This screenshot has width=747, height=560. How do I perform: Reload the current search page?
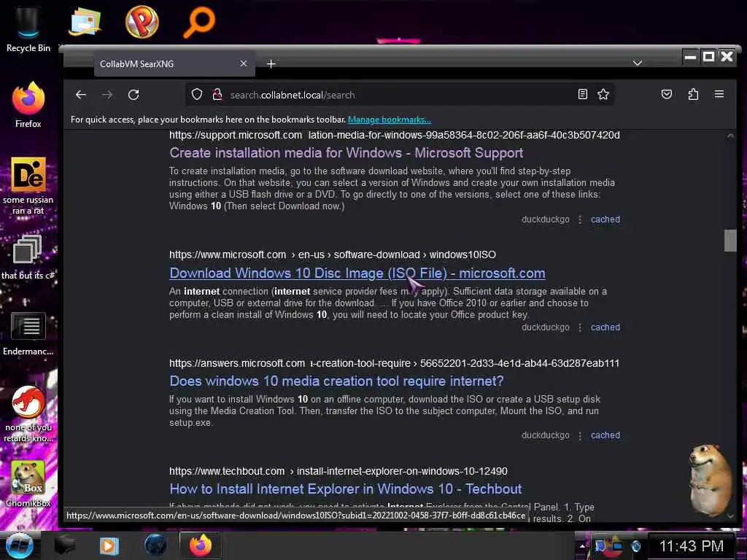coord(133,95)
